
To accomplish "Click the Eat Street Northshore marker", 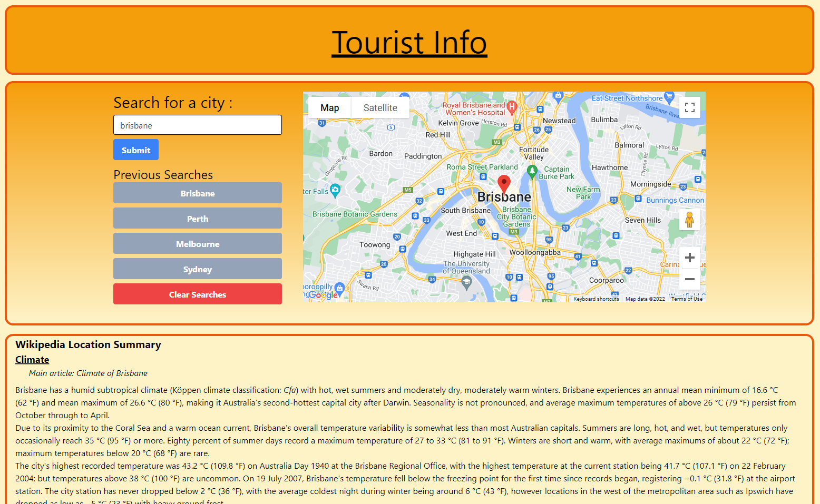I will 669,97.
